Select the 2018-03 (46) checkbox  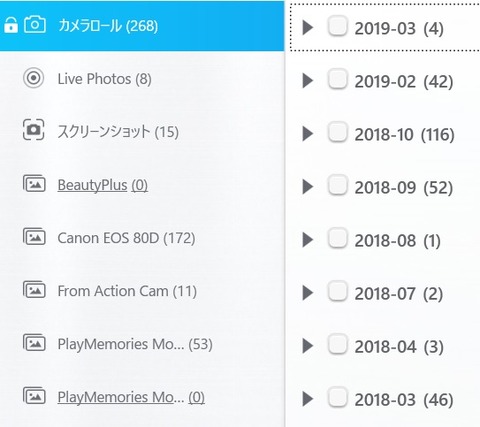tap(338, 397)
